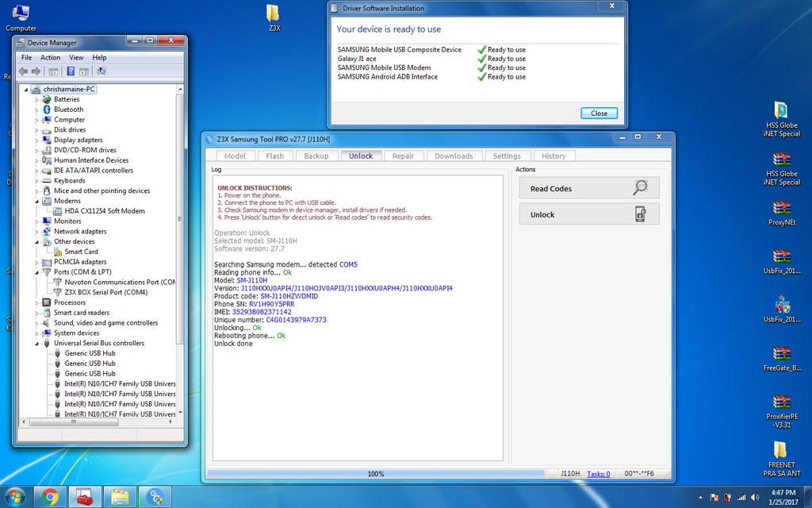Expand the Display adapters node
Viewport: 812px width, 508px height.
36,140
